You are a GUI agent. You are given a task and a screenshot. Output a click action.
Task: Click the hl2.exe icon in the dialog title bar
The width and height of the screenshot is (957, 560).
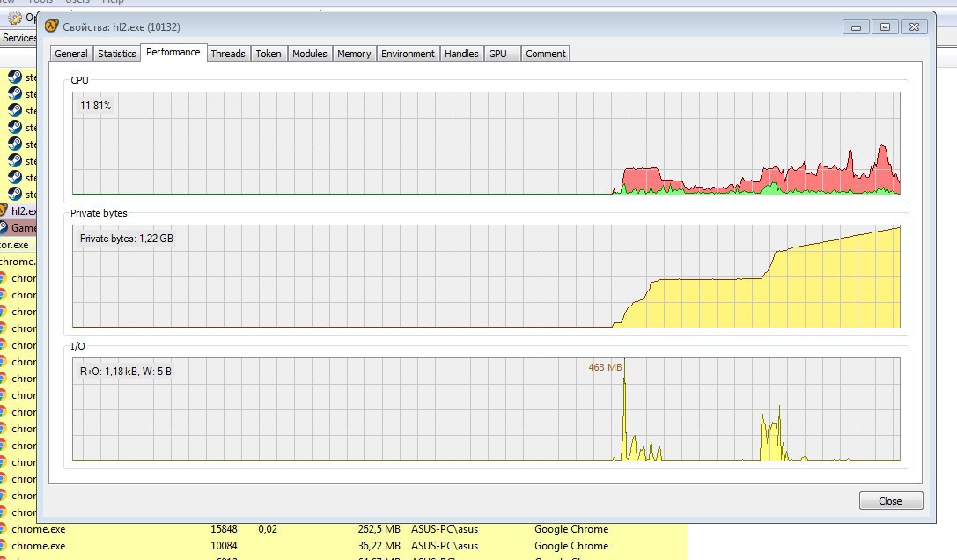[51, 26]
